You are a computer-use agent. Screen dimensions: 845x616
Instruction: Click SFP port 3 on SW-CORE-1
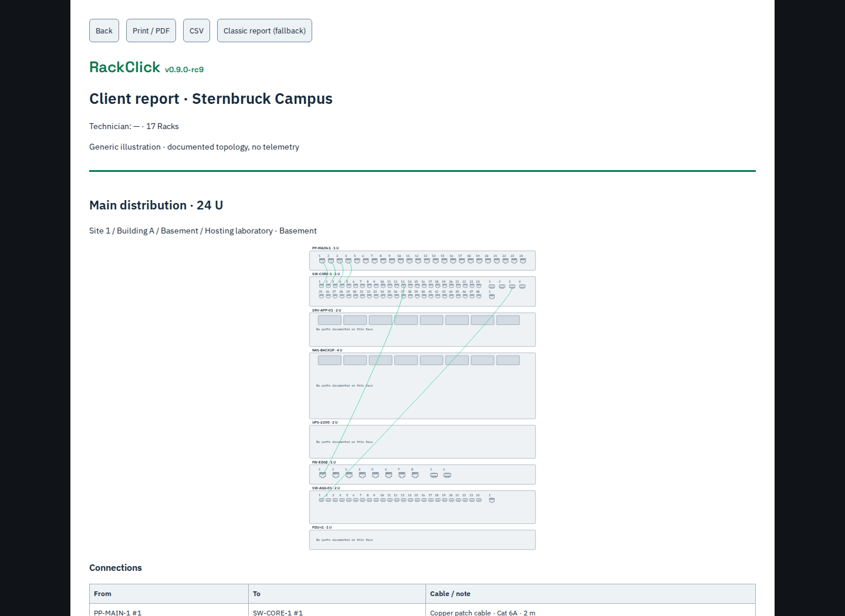pos(512,286)
